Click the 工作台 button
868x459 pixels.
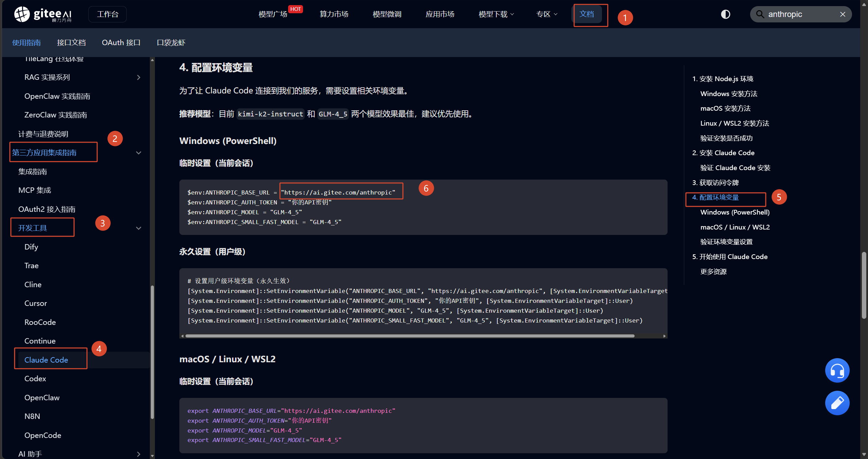coord(107,14)
